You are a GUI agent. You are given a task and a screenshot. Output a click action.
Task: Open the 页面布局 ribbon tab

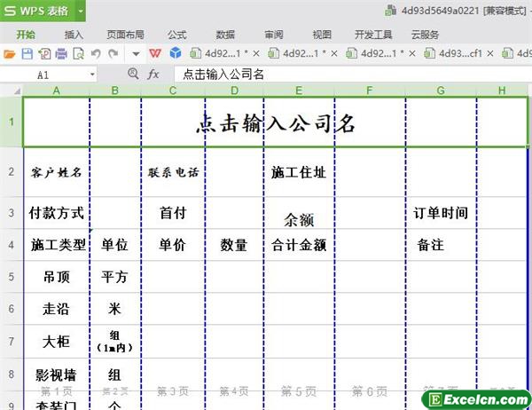coord(125,35)
